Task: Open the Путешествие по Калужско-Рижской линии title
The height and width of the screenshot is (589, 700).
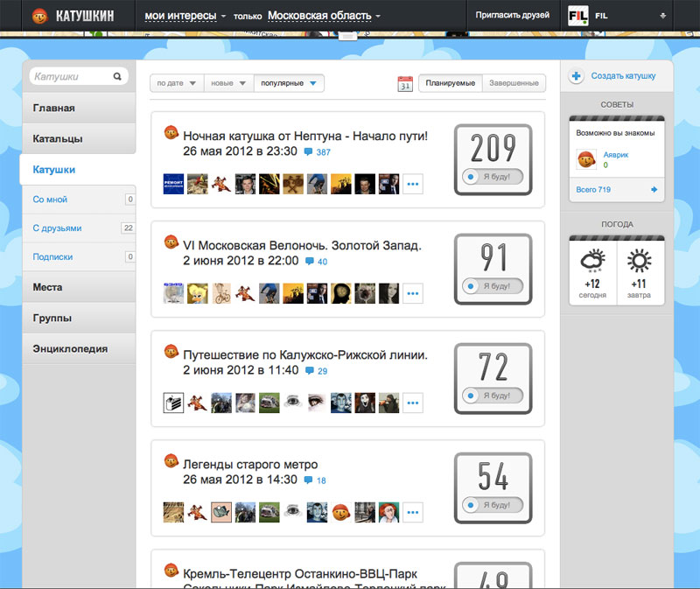Action: (305, 354)
